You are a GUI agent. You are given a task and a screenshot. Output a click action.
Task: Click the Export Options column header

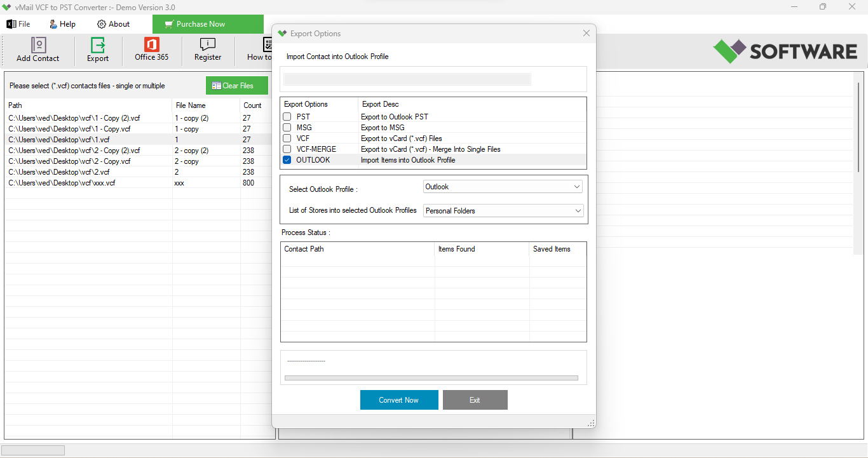(x=319, y=104)
